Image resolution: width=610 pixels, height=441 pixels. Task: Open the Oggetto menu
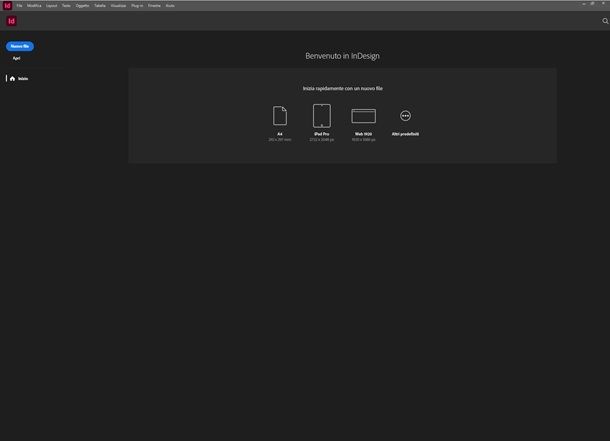pyautogui.click(x=82, y=5)
